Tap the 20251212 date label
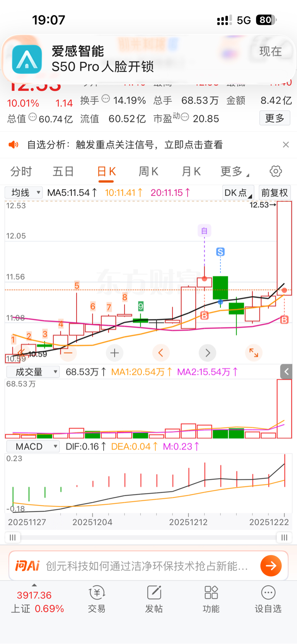The height and width of the screenshot is (644, 297). (188, 522)
